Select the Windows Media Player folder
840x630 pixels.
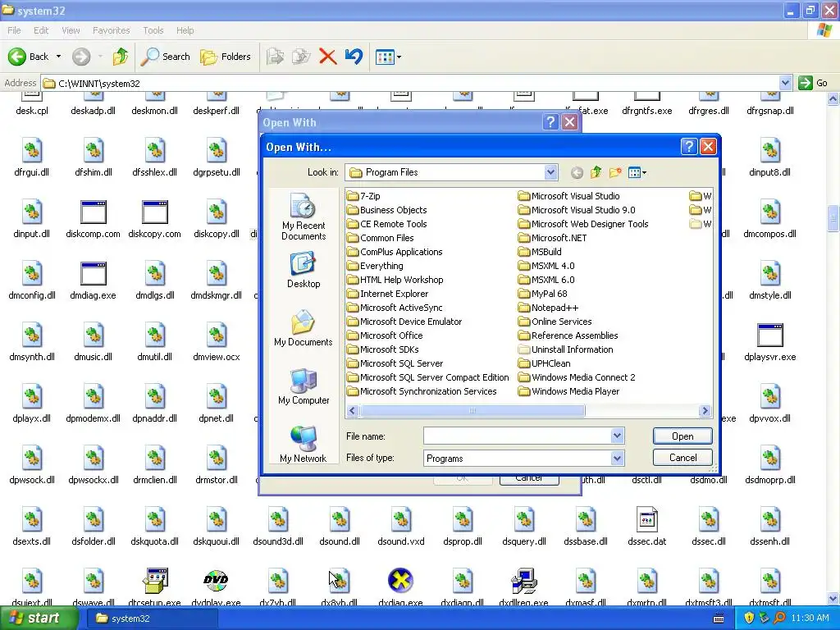569,391
